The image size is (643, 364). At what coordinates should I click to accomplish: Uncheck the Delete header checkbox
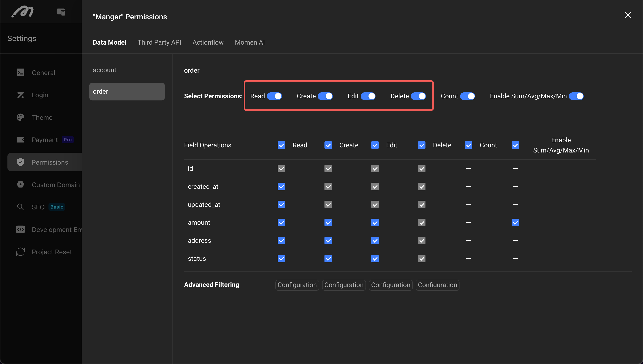coord(422,145)
